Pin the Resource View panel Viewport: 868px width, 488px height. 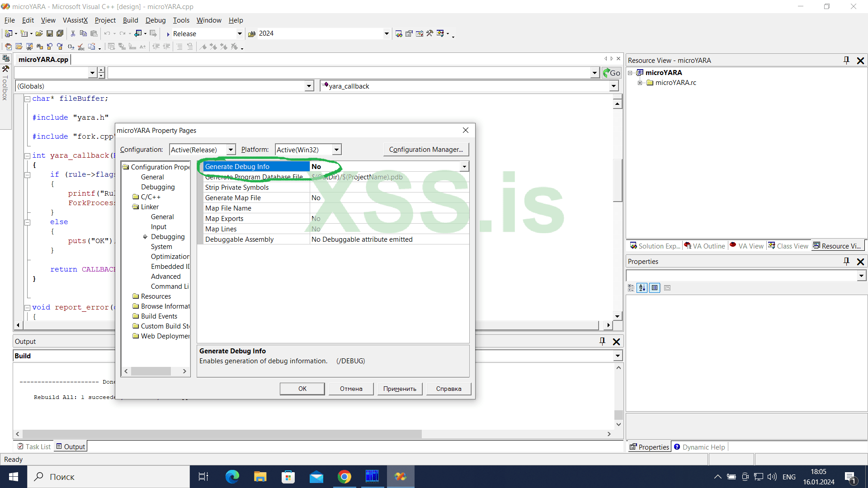(846, 60)
